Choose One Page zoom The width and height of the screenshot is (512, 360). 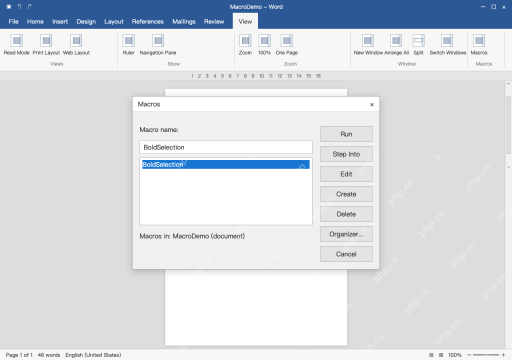(287, 45)
